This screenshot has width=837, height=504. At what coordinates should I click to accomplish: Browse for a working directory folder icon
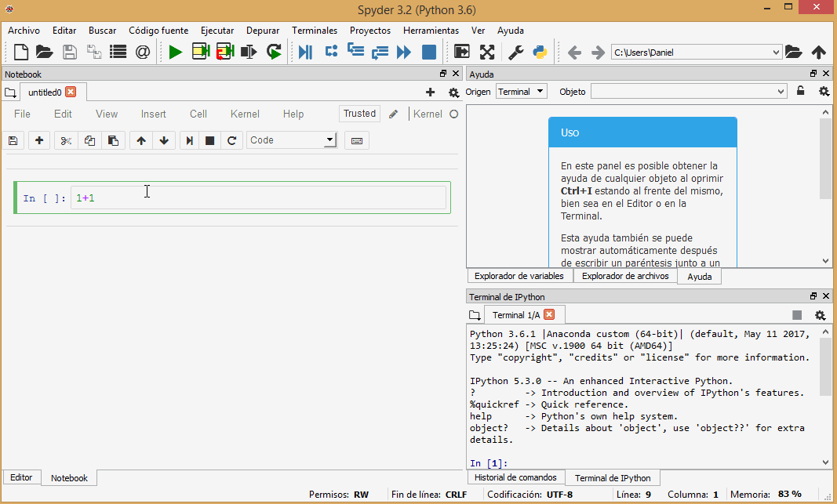click(x=794, y=52)
